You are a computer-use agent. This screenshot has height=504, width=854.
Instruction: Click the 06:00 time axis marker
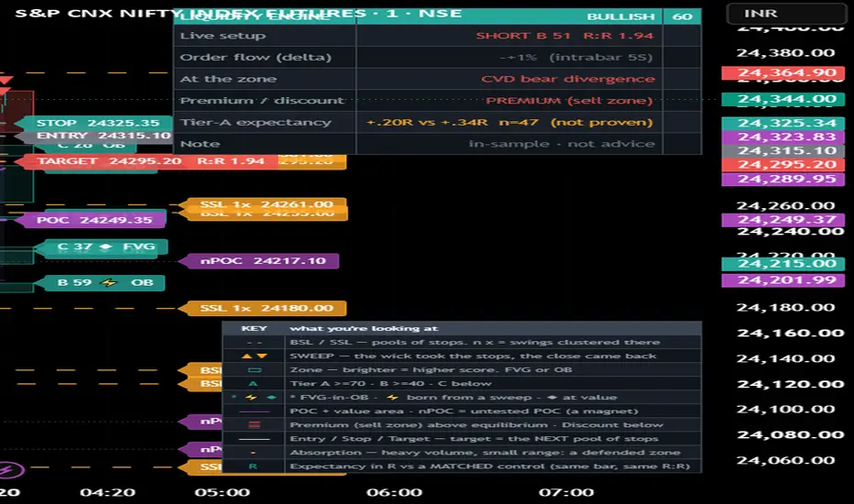(x=394, y=493)
